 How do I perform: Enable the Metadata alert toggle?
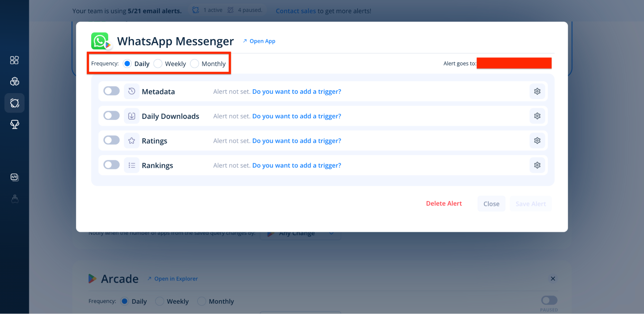point(111,91)
